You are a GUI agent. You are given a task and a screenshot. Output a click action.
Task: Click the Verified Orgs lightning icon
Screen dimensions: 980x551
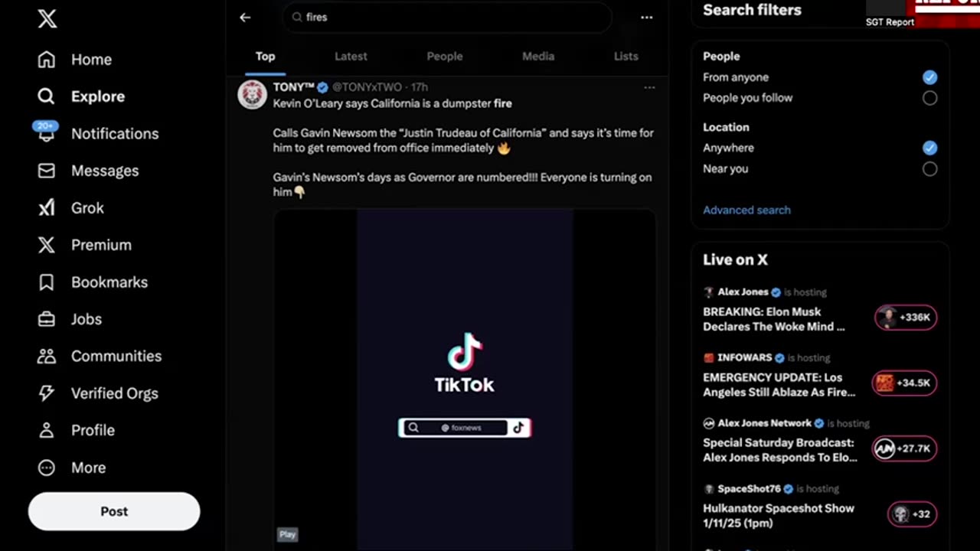[x=47, y=393]
